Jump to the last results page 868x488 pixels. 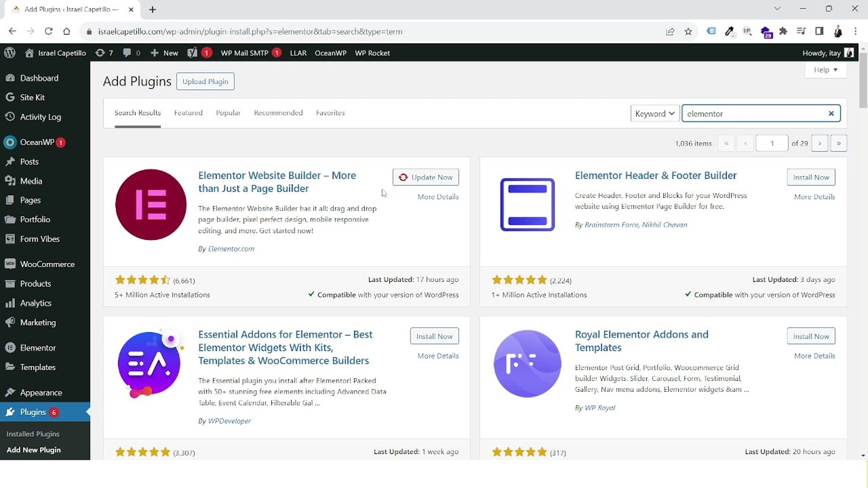[839, 143]
